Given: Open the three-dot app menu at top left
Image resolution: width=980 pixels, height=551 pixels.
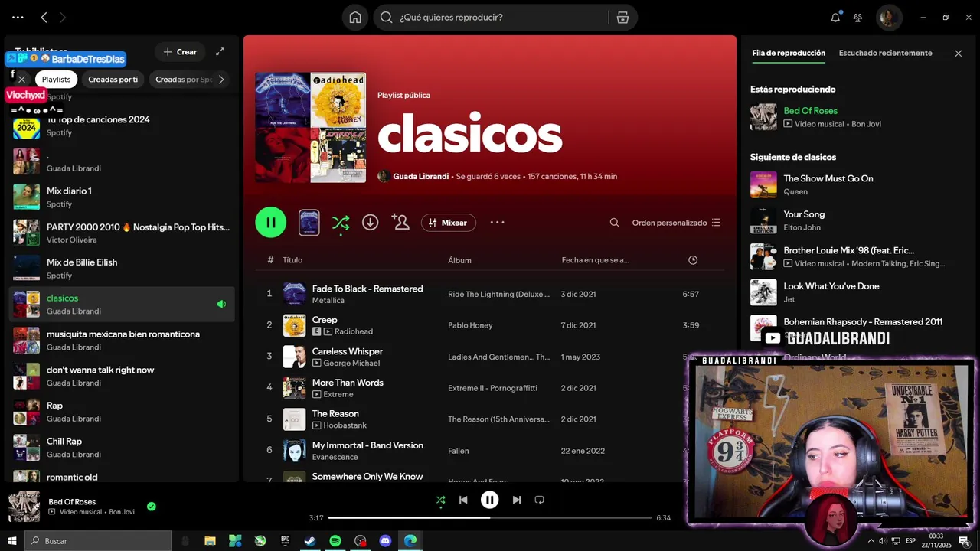Looking at the screenshot, I should [18, 18].
